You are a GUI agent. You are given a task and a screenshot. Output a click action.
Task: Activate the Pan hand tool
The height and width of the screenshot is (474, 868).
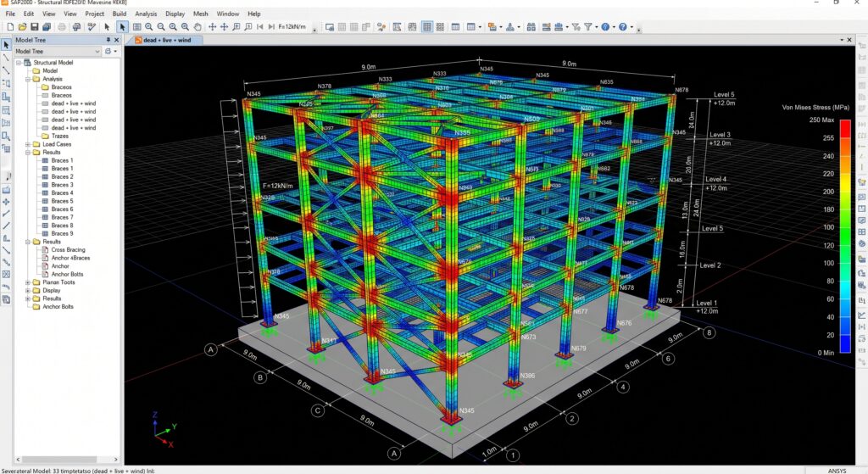pos(197,26)
